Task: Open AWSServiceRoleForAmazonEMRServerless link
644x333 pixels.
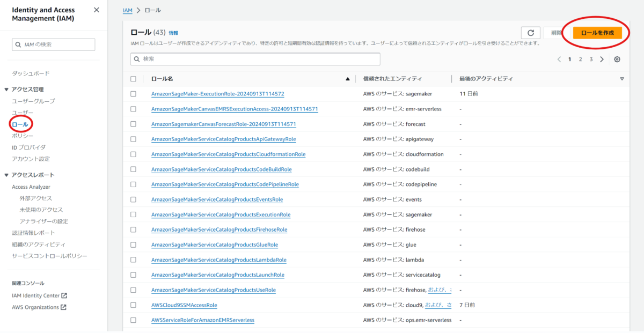Action: pyautogui.click(x=203, y=320)
